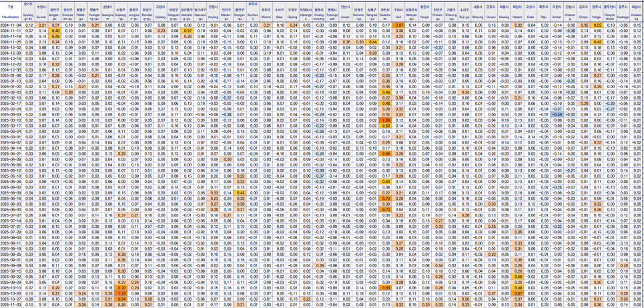This screenshot has height=308, width=644.
Task: Click the 2025-10-20 date row label
Action: click(12, 293)
